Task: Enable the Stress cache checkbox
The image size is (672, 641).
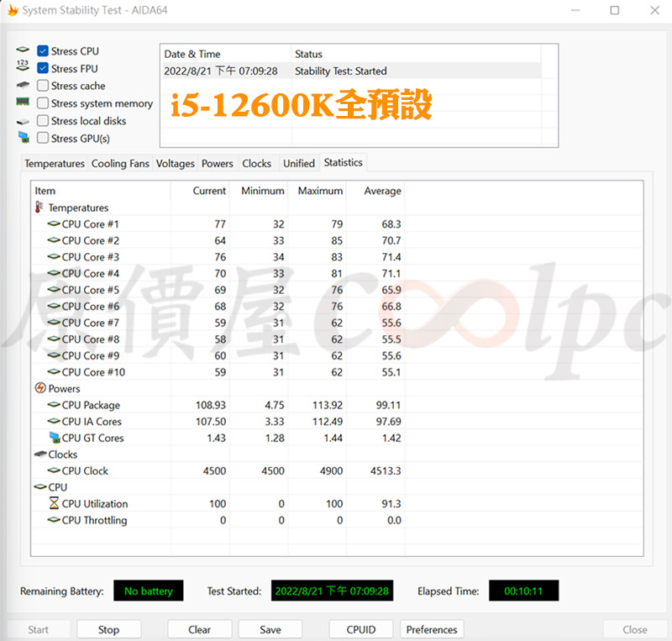Action: (43, 86)
